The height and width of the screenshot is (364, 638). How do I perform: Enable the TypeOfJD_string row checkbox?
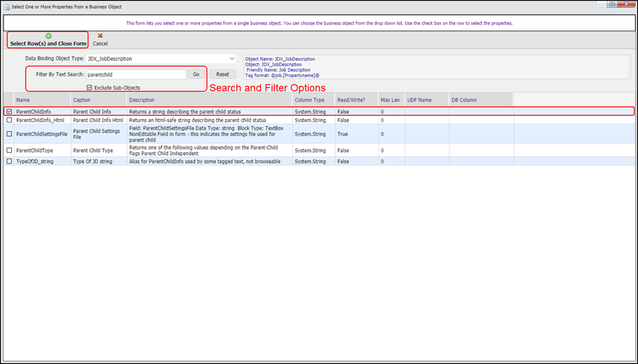[x=9, y=161]
